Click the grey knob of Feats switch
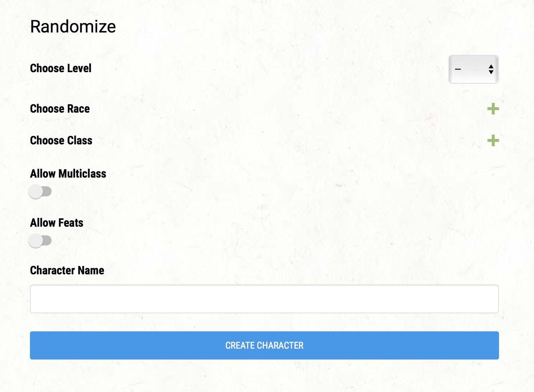Image resolution: width=534 pixels, height=392 pixels. 36,240
